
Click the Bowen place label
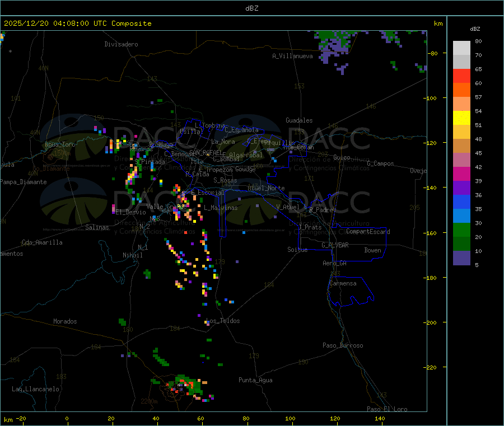[373, 250]
